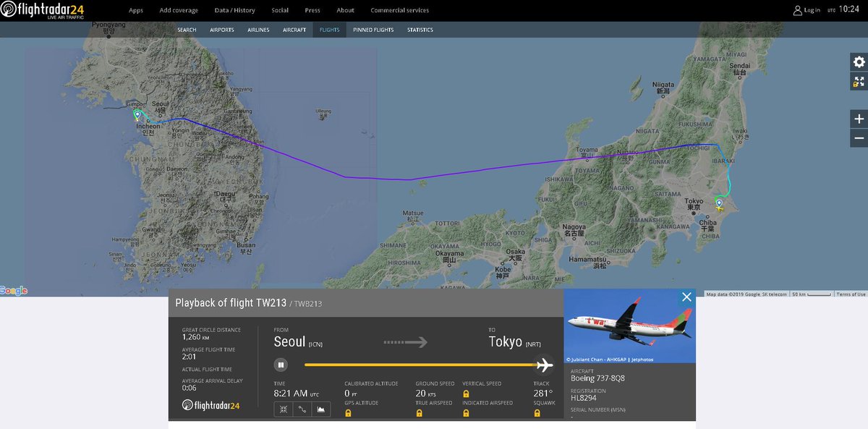This screenshot has height=429, width=868.
Task: Click the HL8294 registration
Action: coord(584,399)
